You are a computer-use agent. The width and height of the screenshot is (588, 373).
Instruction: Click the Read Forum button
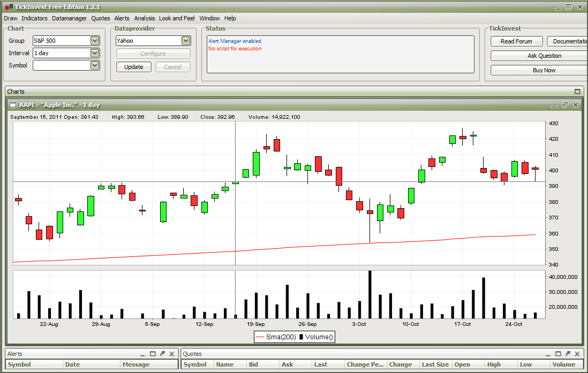[x=516, y=41]
